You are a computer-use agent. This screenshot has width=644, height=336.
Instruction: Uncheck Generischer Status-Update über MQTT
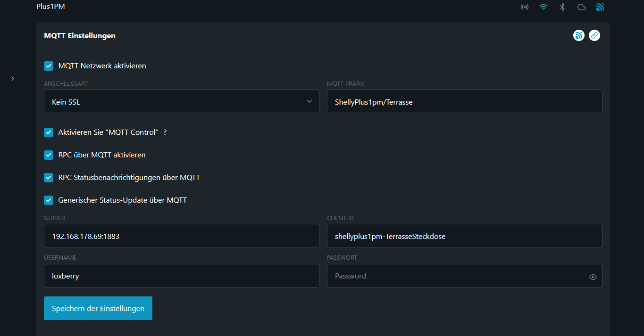49,200
